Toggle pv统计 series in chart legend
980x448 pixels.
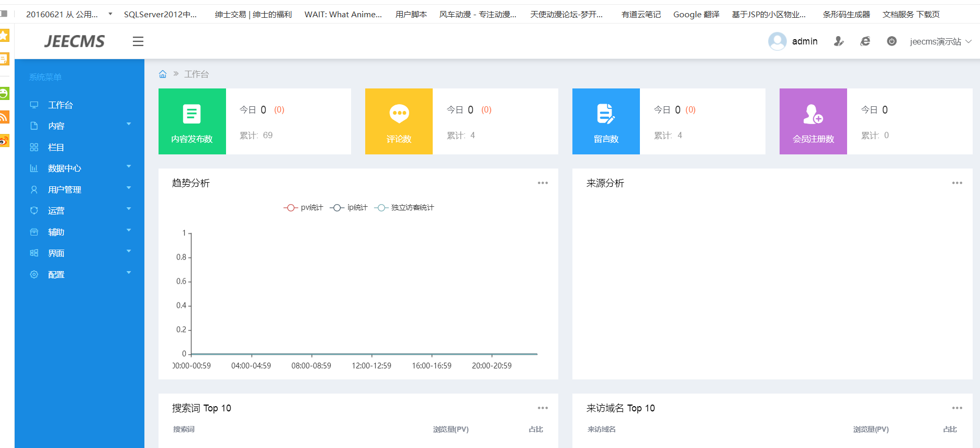pos(303,208)
